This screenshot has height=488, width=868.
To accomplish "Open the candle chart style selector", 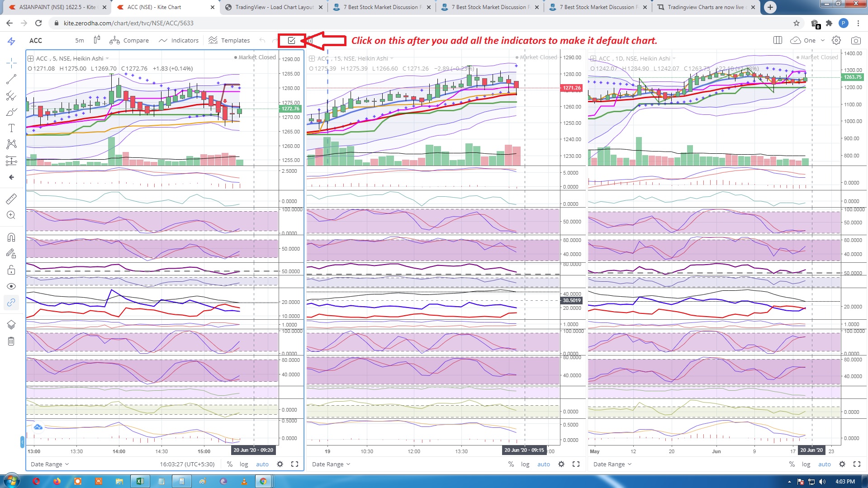I will (97, 40).
